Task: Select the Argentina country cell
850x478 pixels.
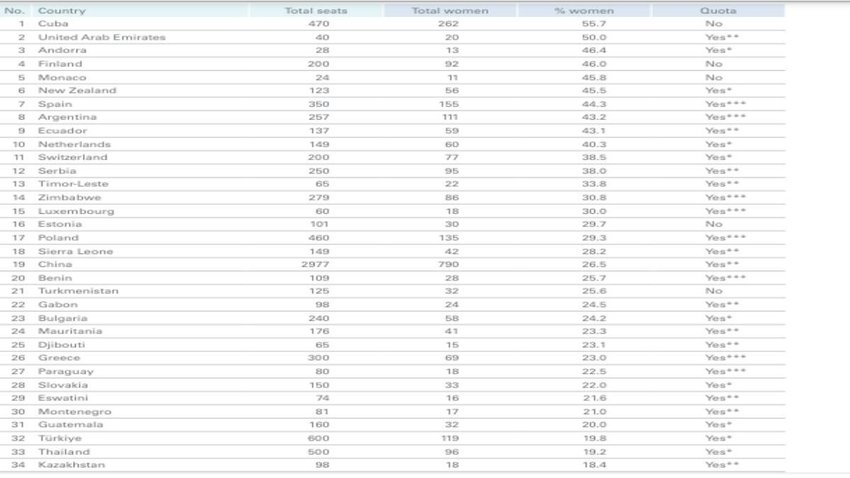Action: (67, 117)
